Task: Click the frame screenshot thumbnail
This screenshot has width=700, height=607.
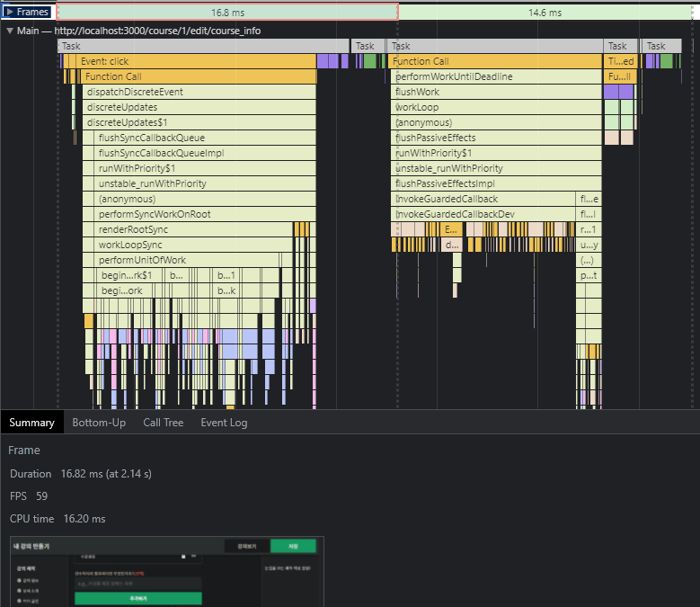Action: (x=167, y=571)
